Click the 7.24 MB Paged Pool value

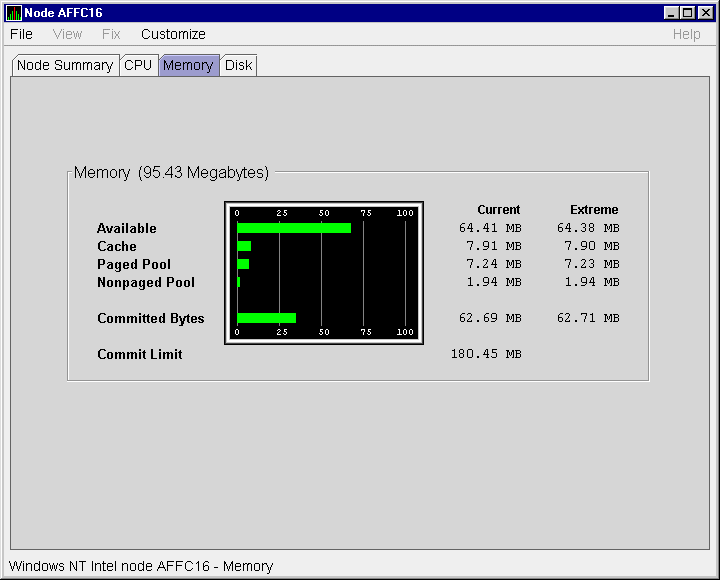(x=494, y=264)
